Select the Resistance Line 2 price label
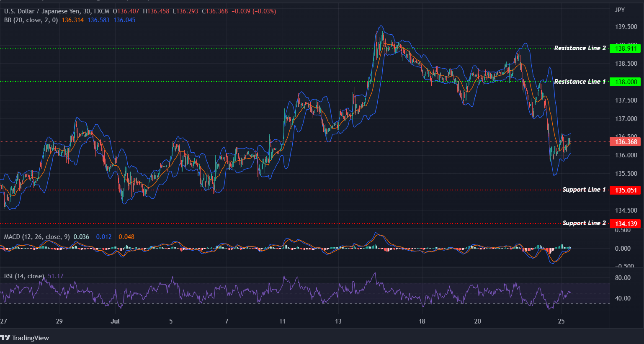Image resolution: width=644 pixels, height=344 pixels. [626, 48]
